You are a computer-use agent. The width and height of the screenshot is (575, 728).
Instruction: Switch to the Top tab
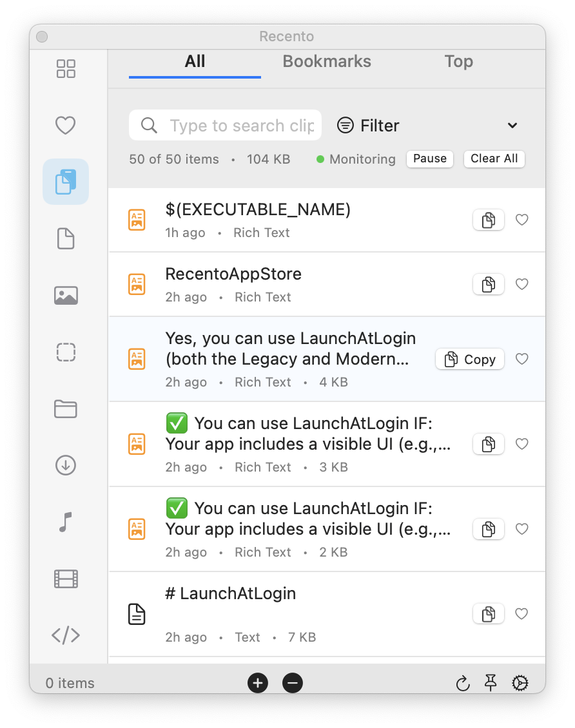[x=458, y=61]
